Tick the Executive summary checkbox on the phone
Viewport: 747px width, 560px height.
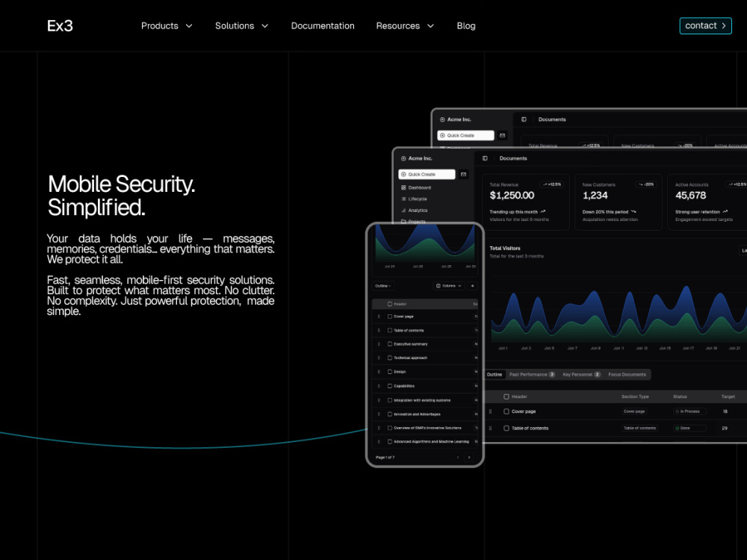[x=390, y=343]
